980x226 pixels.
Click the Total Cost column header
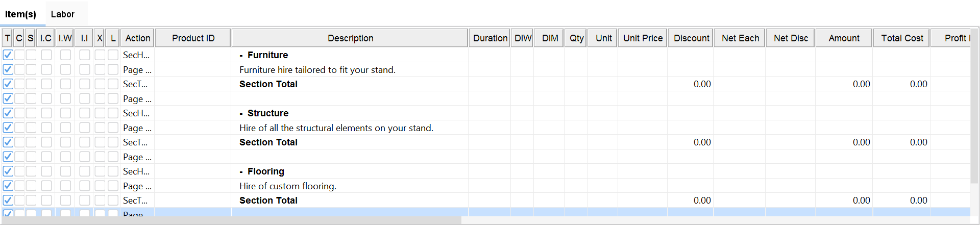[902, 38]
